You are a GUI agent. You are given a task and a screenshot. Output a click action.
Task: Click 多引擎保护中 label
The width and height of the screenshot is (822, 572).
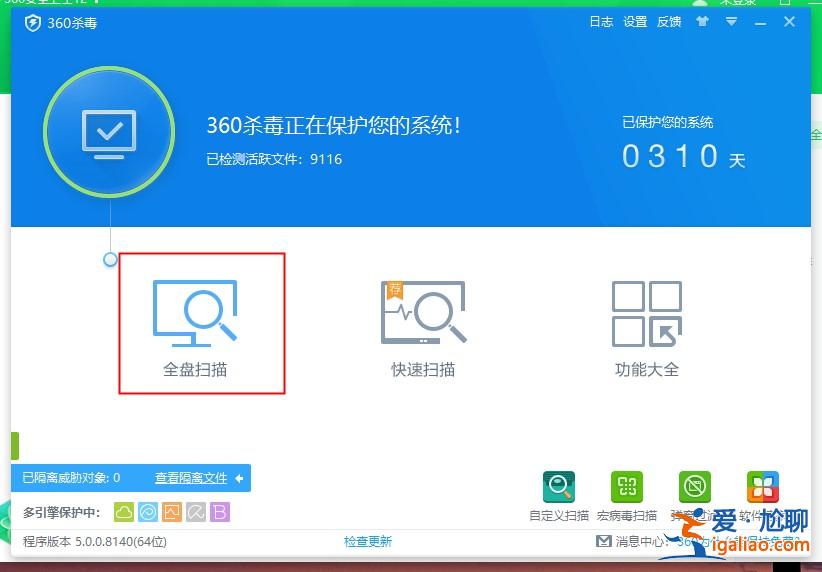[x=62, y=512]
